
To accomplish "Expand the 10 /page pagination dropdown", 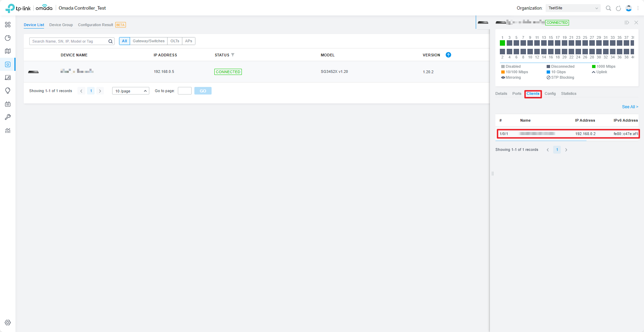I will [130, 91].
